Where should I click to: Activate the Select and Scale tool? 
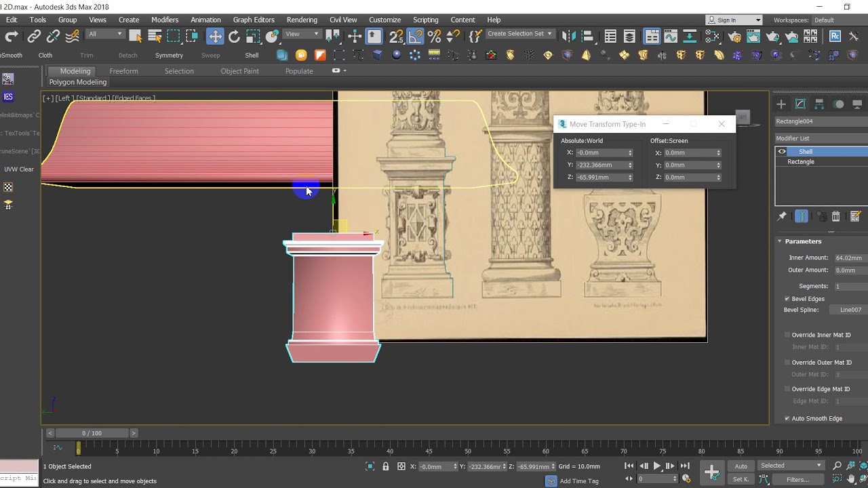pyautogui.click(x=253, y=37)
